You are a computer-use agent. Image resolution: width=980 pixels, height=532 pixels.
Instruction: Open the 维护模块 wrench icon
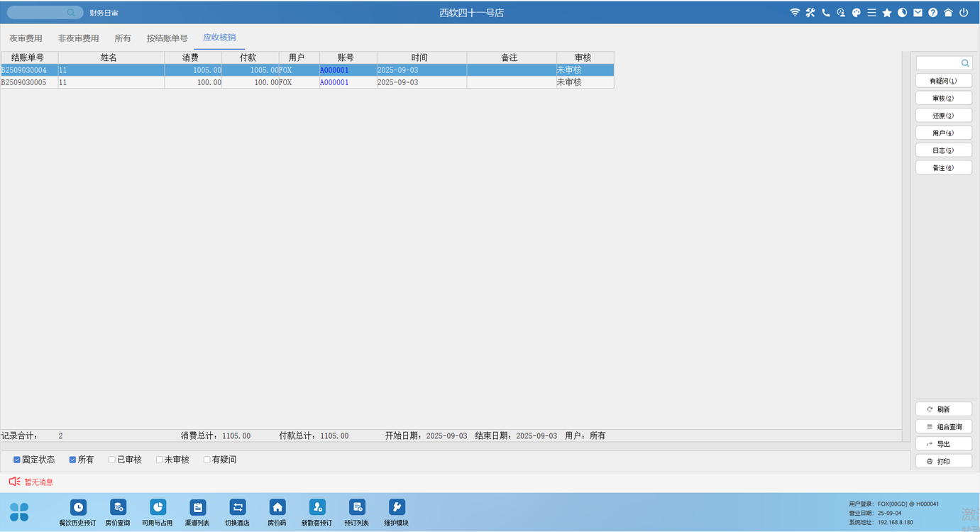point(397,507)
